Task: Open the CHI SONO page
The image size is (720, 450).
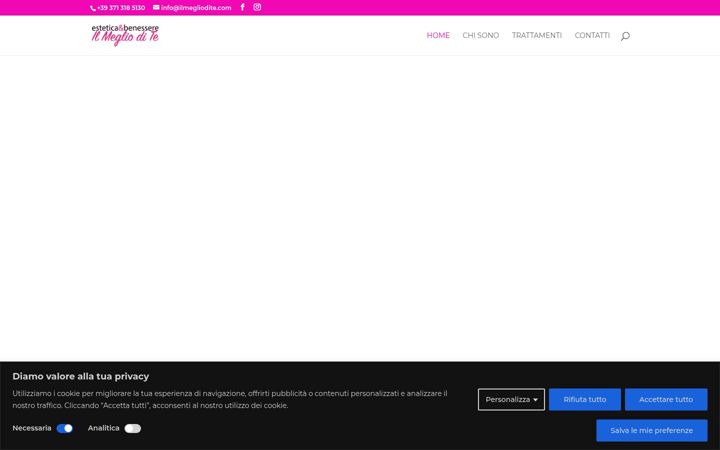Action: point(480,35)
